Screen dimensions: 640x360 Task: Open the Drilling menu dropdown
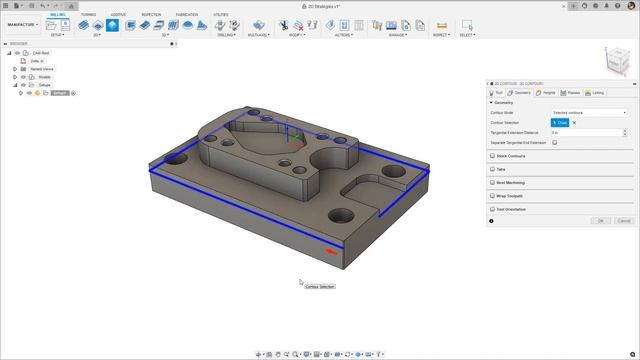pyautogui.click(x=226, y=35)
